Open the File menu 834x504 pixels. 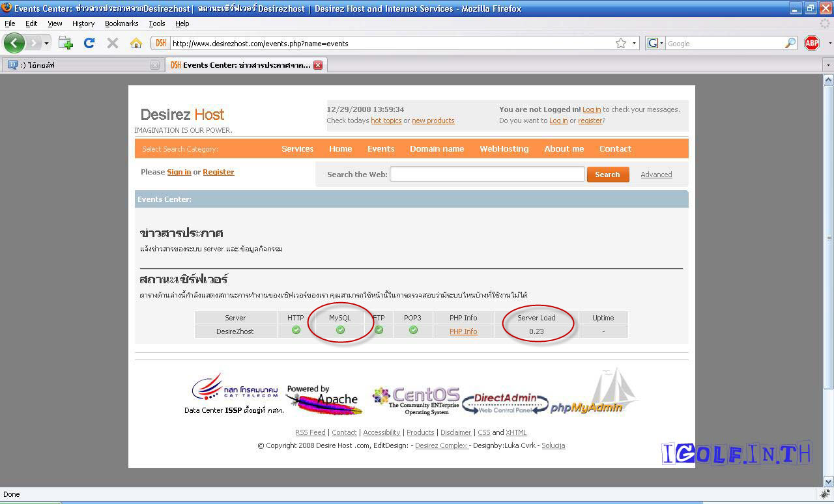pos(10,23)
